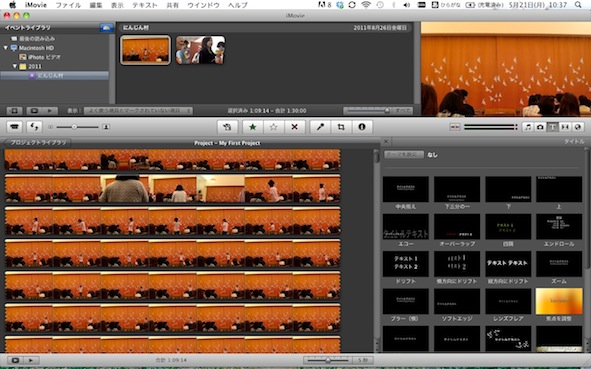The width and height of the screenshot is (591, 369).
Task: Open the iMovie menu
Action: click(36, 5)
